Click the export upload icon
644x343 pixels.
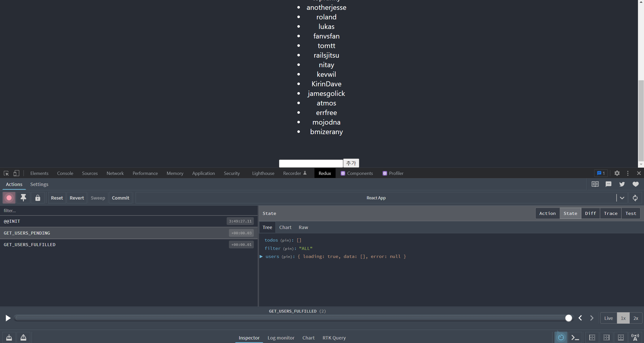(x=23, y=337)
